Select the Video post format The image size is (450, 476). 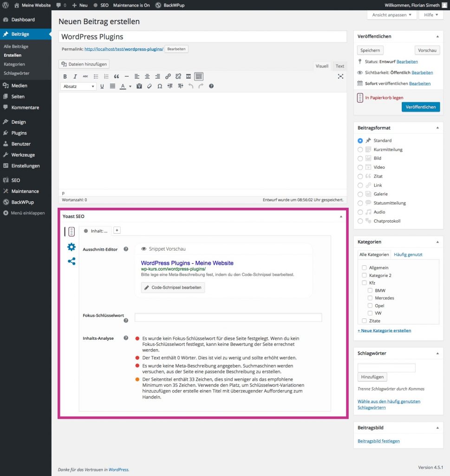coord(360,167)
